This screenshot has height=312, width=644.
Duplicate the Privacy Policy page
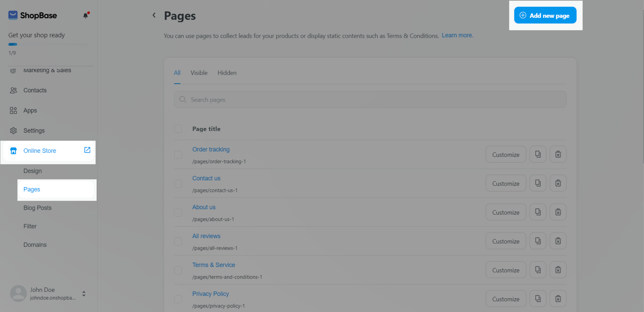[538, 299]
